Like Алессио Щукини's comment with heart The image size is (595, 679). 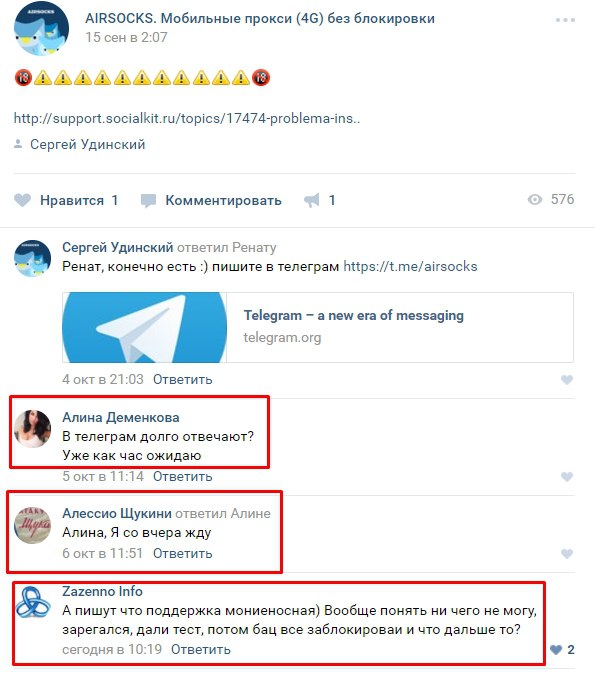click(x=567, y=553)
